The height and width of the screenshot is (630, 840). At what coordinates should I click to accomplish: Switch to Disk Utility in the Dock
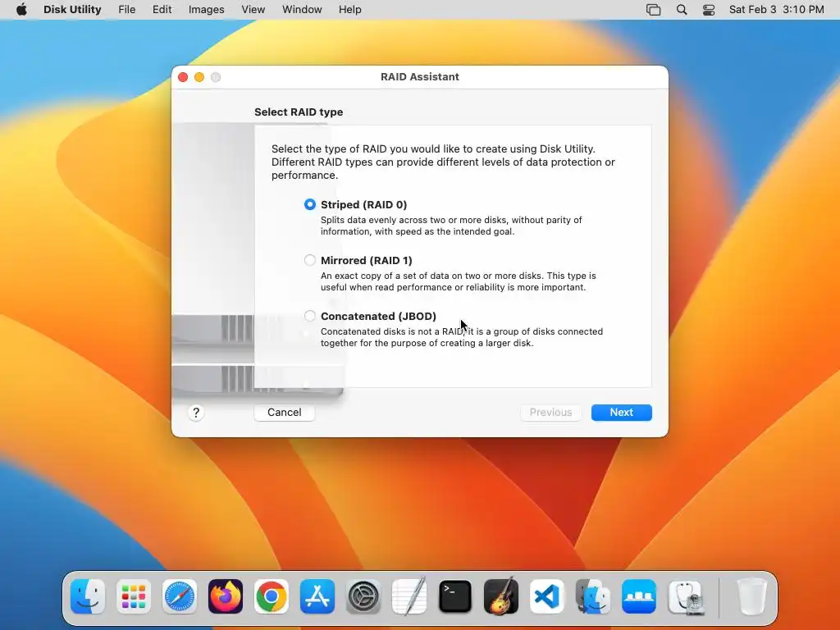click(x=686, y=596)
